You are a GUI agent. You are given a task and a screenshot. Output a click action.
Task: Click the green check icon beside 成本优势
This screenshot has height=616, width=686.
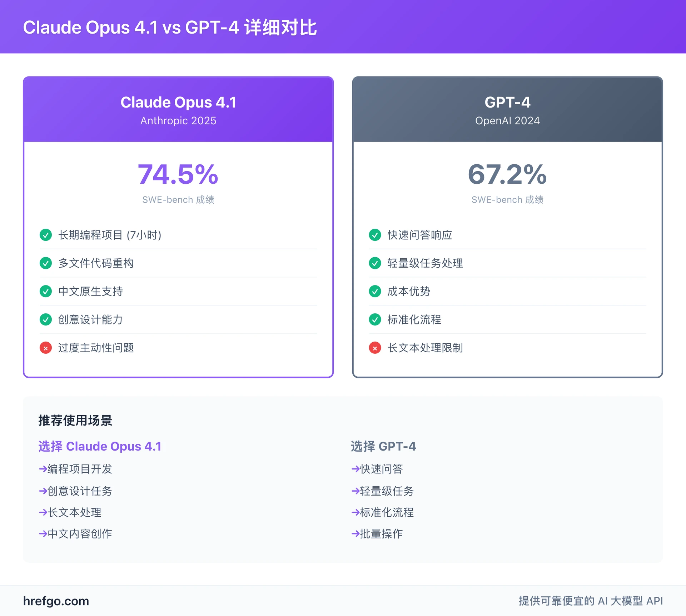[x=375, y=291]
